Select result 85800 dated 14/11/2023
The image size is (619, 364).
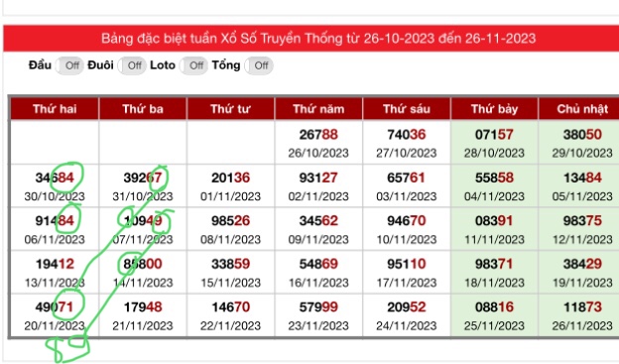click(143, 264)
